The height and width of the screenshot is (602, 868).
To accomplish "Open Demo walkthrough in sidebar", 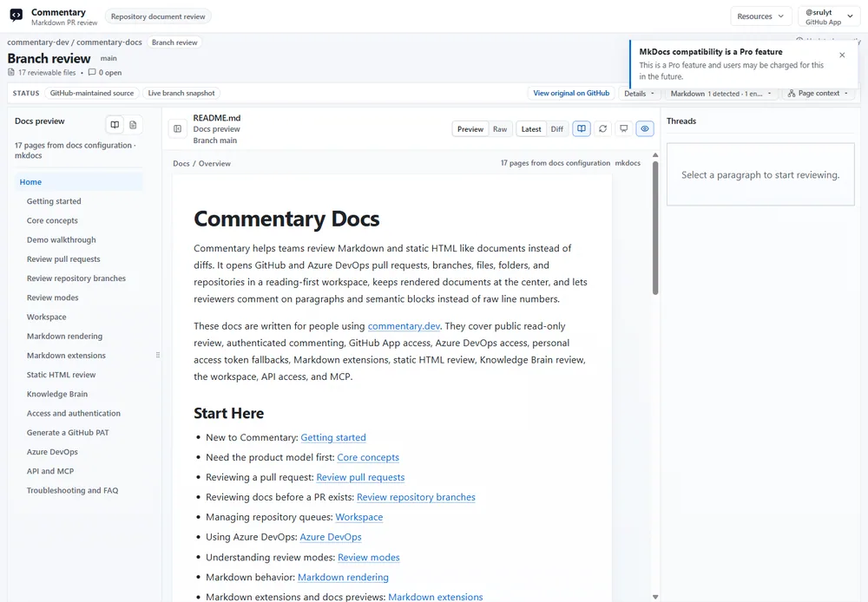I will (61, 240).
